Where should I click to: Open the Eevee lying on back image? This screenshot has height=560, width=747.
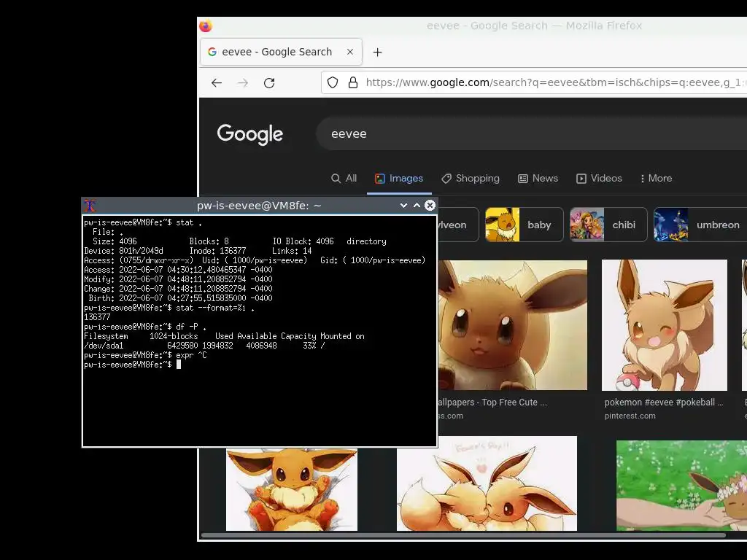tap(292, 489)
